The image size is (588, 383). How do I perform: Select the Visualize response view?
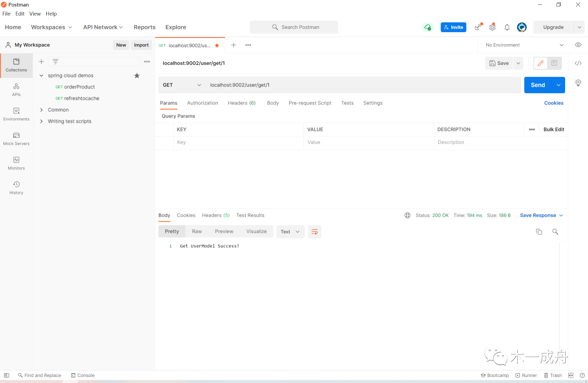(256, 232)
